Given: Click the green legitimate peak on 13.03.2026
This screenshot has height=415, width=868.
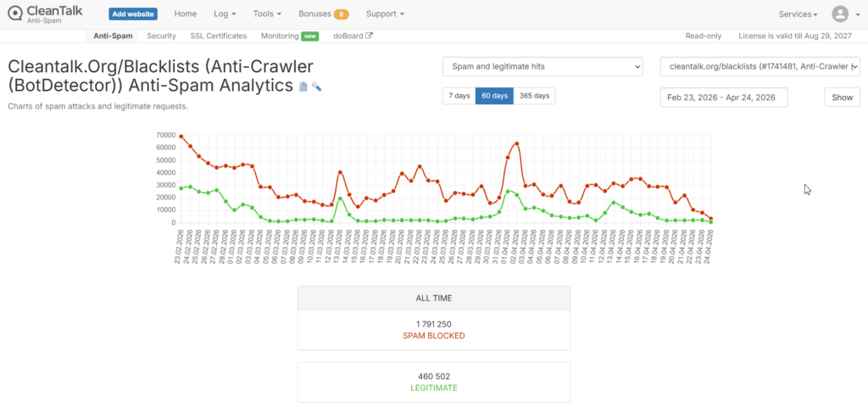Looking at the screenshot, I should [340, 199].
